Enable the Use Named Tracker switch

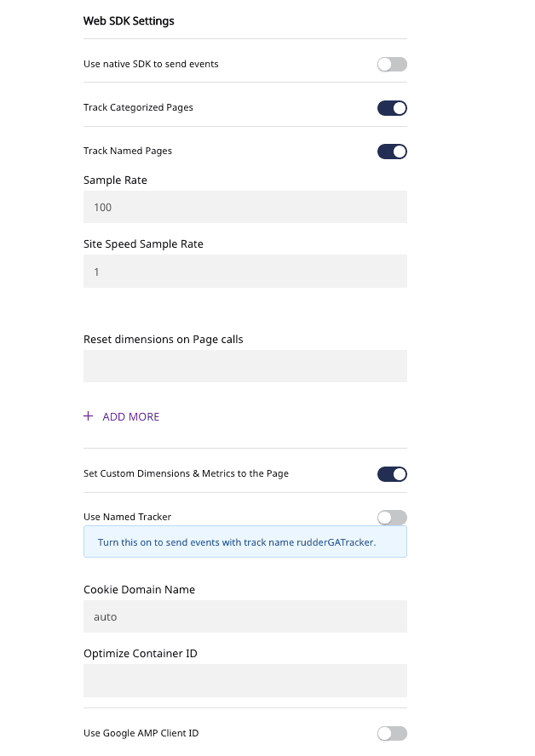pos(392,518)
